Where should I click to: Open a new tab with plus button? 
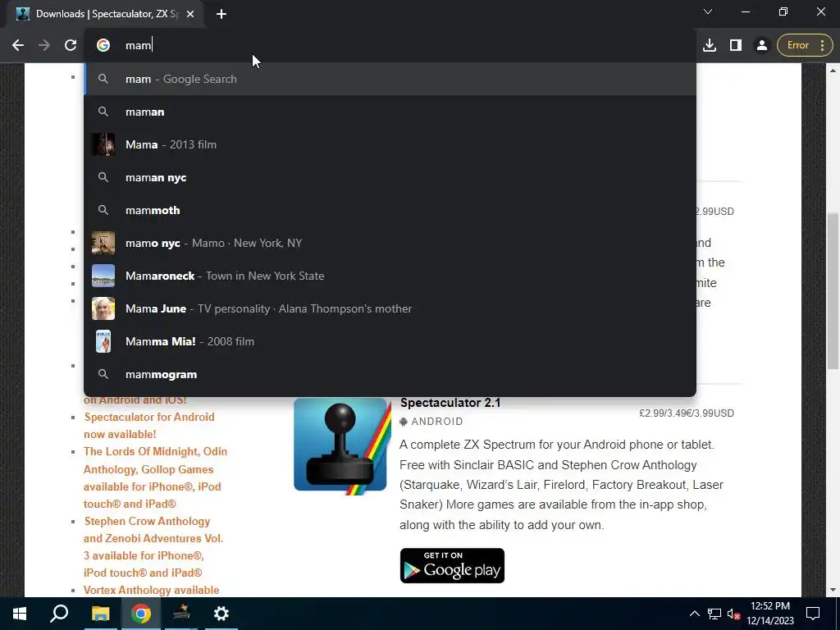point(221,14)
